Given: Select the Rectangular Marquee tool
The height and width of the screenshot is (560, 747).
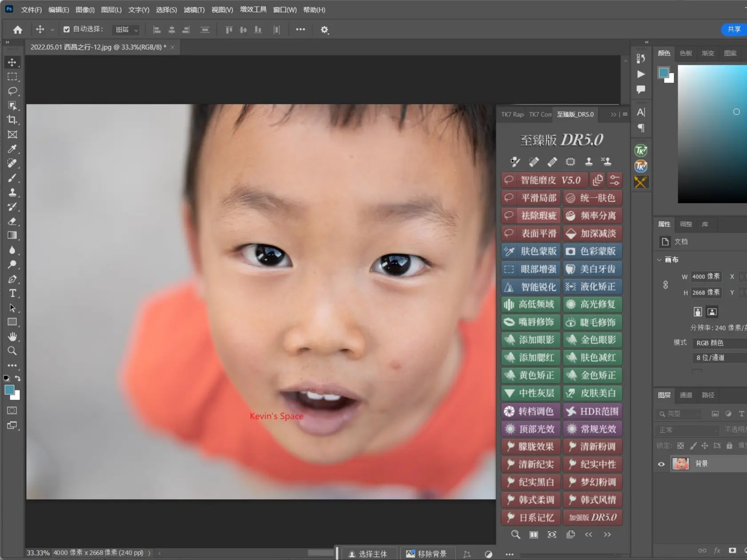Looking at the screenshot, I should pyautogui.click(x=12, y=77).
